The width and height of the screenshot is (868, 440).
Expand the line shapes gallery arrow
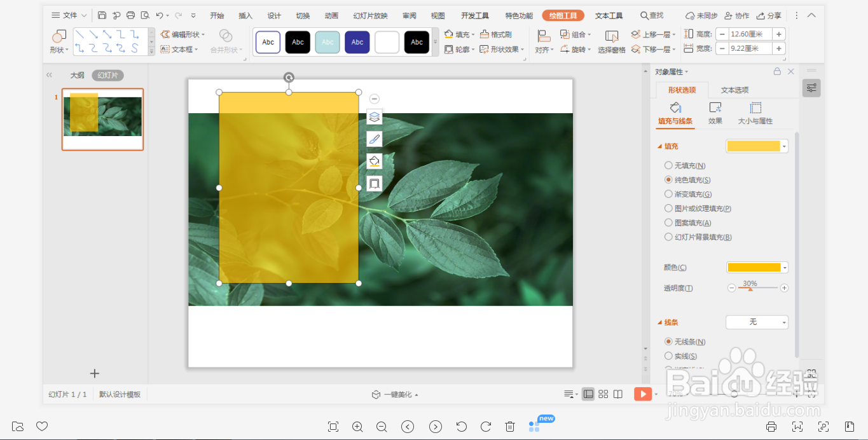tap(151, 50)
